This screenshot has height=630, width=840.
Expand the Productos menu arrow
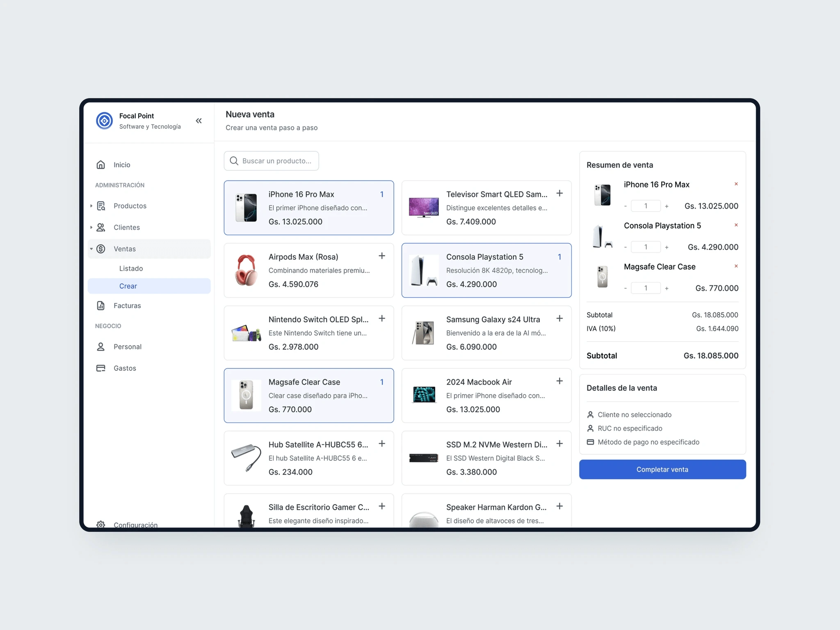91,206
